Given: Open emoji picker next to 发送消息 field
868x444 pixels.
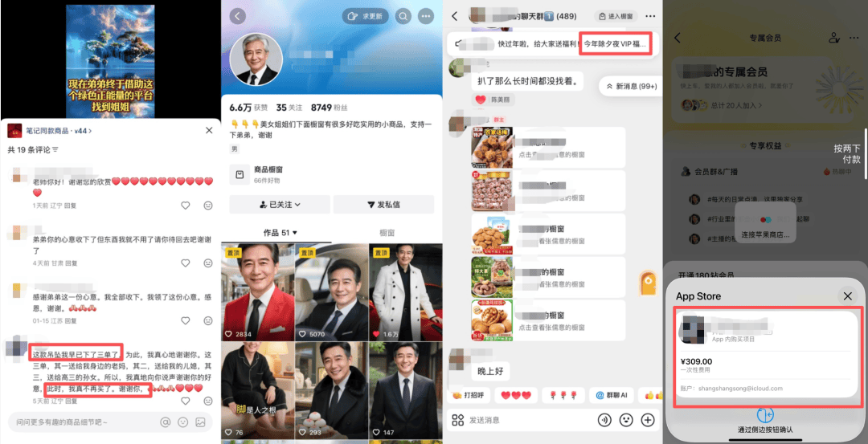Looking at the screenshot, I should pyautogui.click(x=626, y=420).
